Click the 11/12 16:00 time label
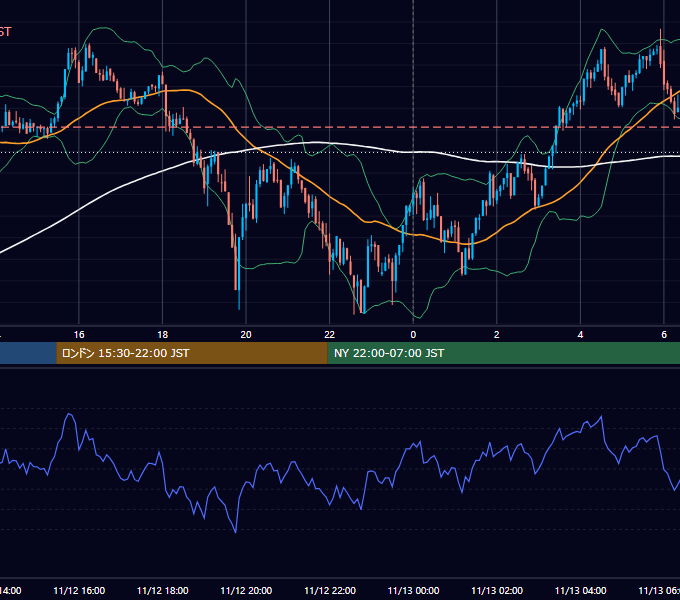 pyautogui.click(x=79, y=591)
